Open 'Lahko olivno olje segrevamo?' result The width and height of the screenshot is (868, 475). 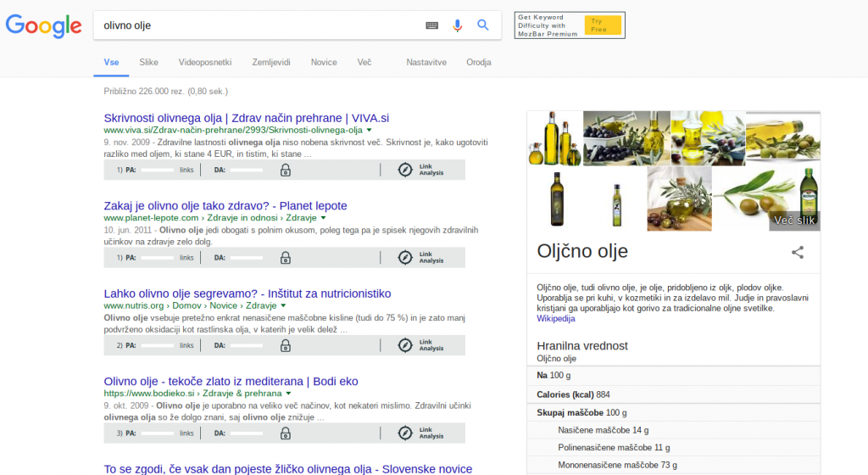[247, 293]
